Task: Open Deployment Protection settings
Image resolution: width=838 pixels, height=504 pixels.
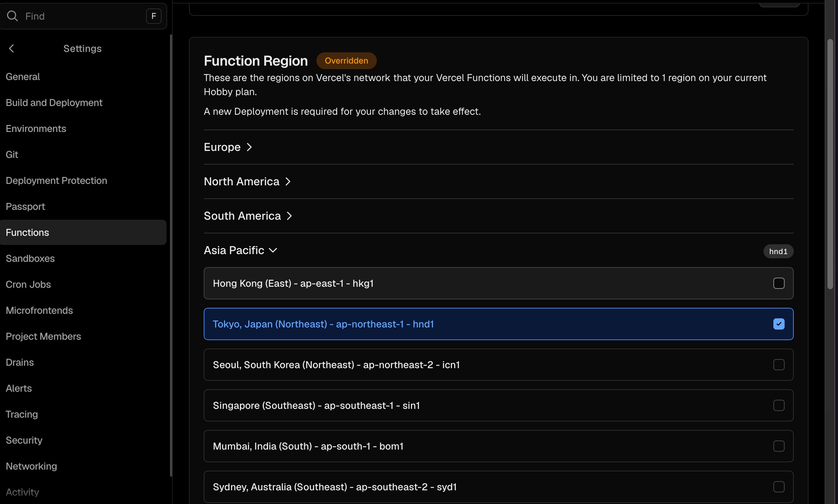Action: (x=56, y=180)
